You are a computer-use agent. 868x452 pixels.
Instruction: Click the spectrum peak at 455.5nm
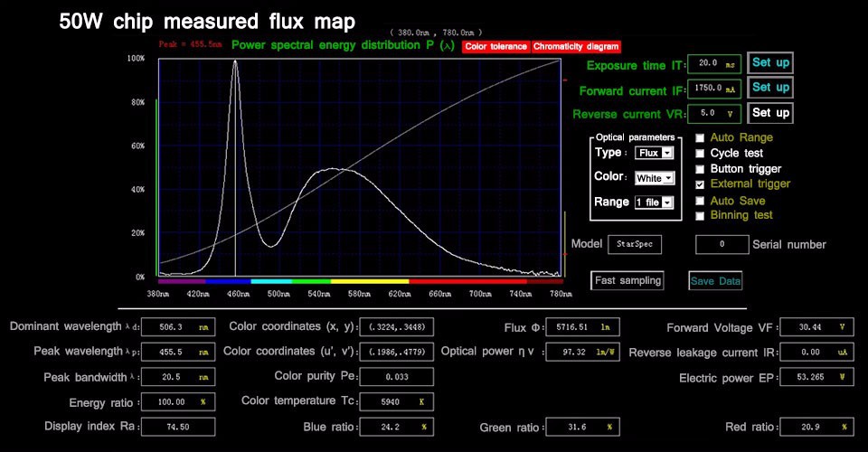coord(235,62)
